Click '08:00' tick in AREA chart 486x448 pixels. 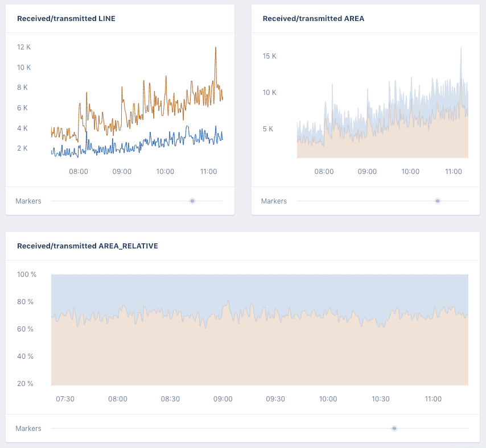pyautogui.click(x=324, y=172)
